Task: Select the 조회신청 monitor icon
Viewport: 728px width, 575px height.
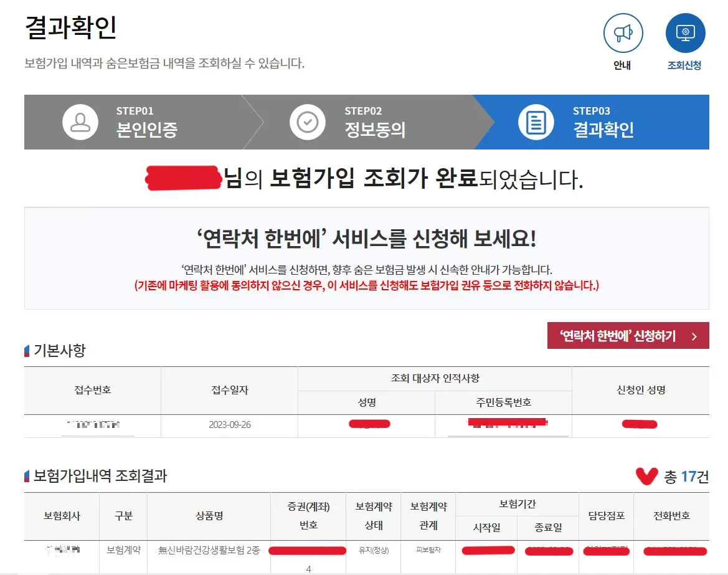Action: coord(685,32)
